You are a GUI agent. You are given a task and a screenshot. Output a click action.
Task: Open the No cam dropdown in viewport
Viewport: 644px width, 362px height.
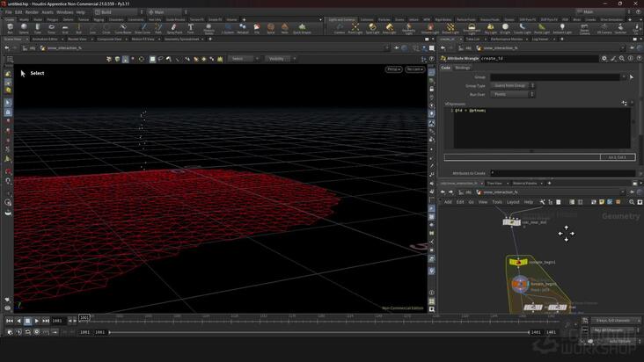click(415, 69)
